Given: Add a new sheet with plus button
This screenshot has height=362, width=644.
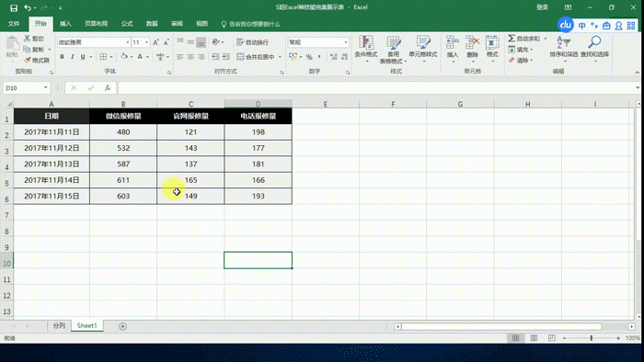Looking at the screenshot, I should (x=122, y=326).
